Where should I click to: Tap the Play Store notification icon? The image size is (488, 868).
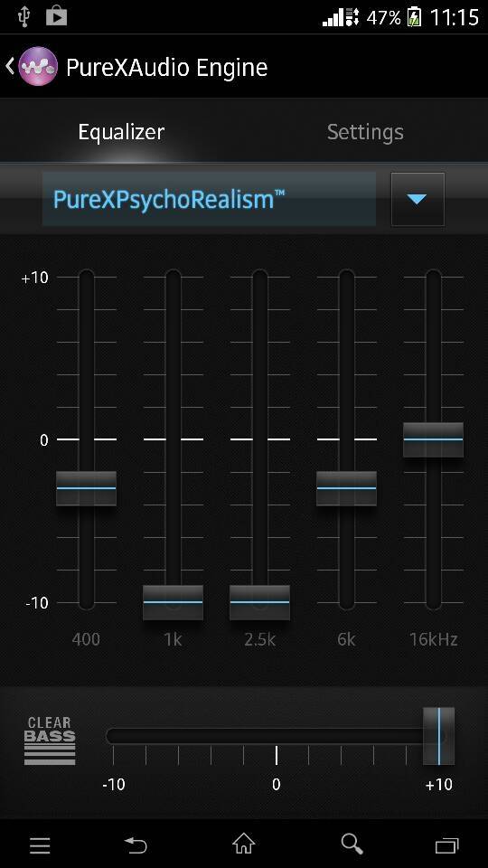coord(56,16)
